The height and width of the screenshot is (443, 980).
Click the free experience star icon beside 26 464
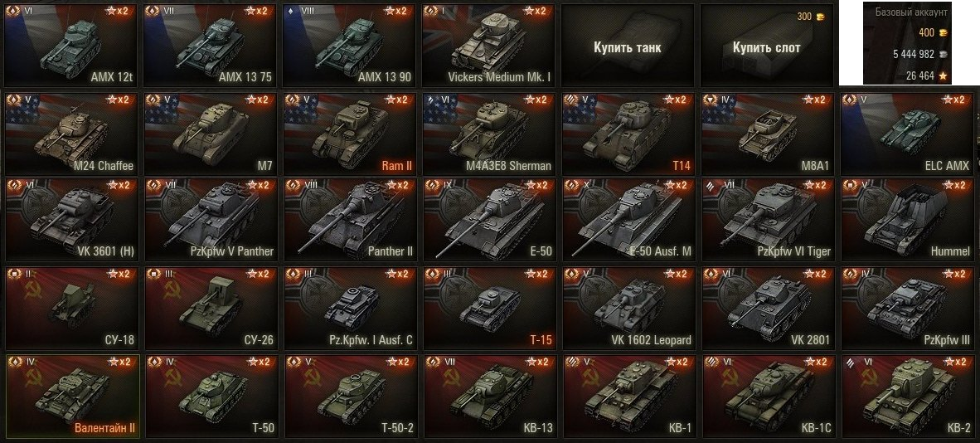point(944,76)
